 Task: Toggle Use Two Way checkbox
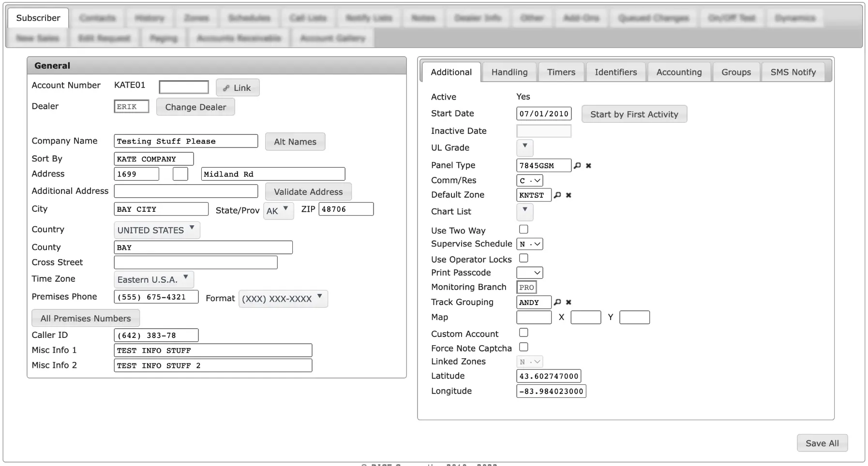point(524,229)
